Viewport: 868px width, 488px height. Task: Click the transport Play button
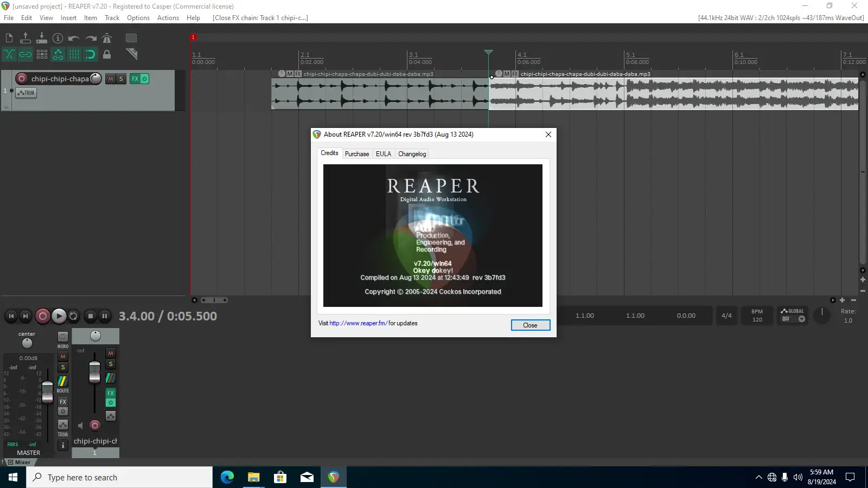point(59,316)
